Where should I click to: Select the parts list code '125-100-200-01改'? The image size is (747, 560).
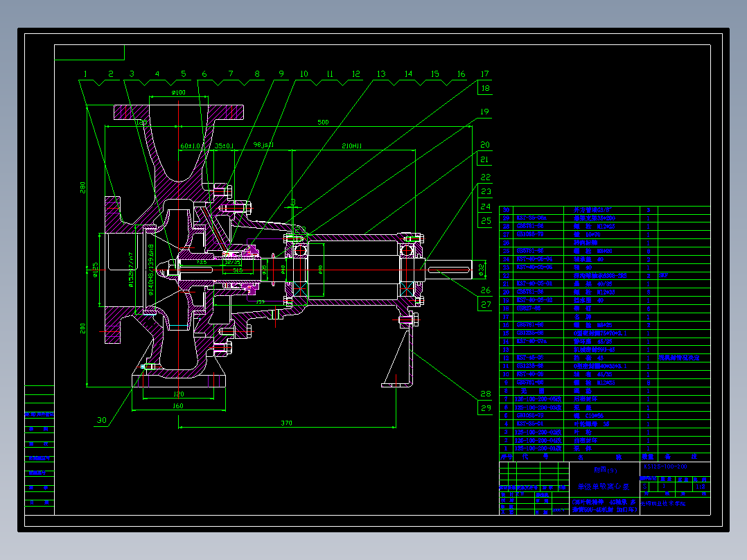(538, 448)
